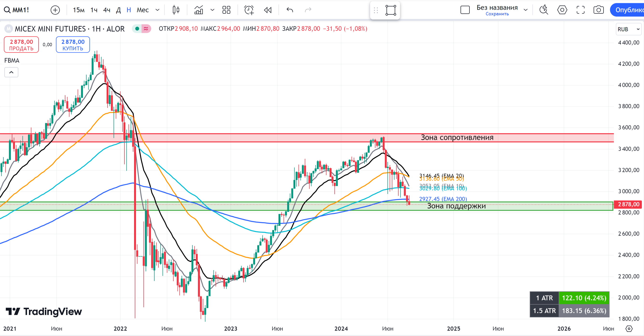The image size is (644, 336).
Task: Start bar replay rewind icon
Action: pos(268,10)
